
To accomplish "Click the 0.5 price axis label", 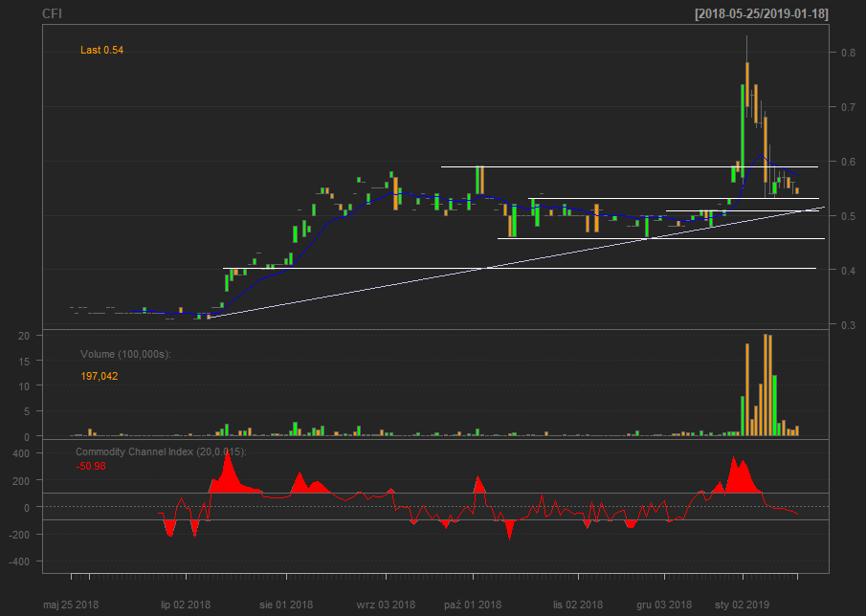I will point(849,216).
